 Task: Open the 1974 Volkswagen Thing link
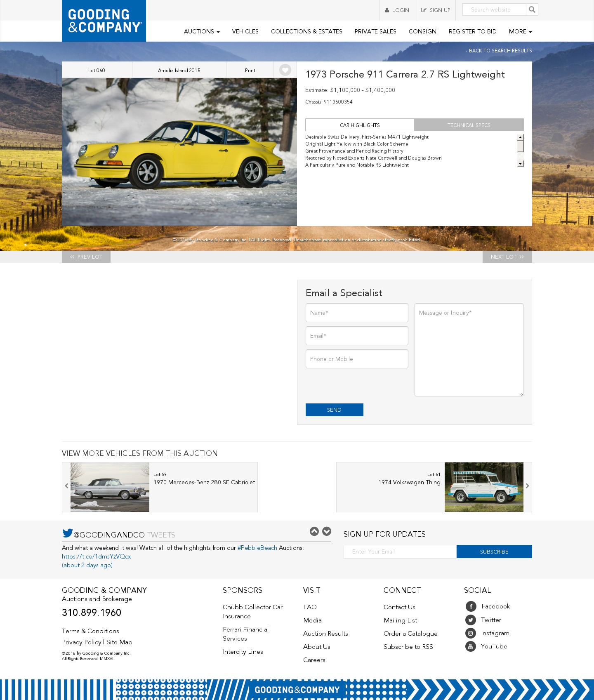409,482
